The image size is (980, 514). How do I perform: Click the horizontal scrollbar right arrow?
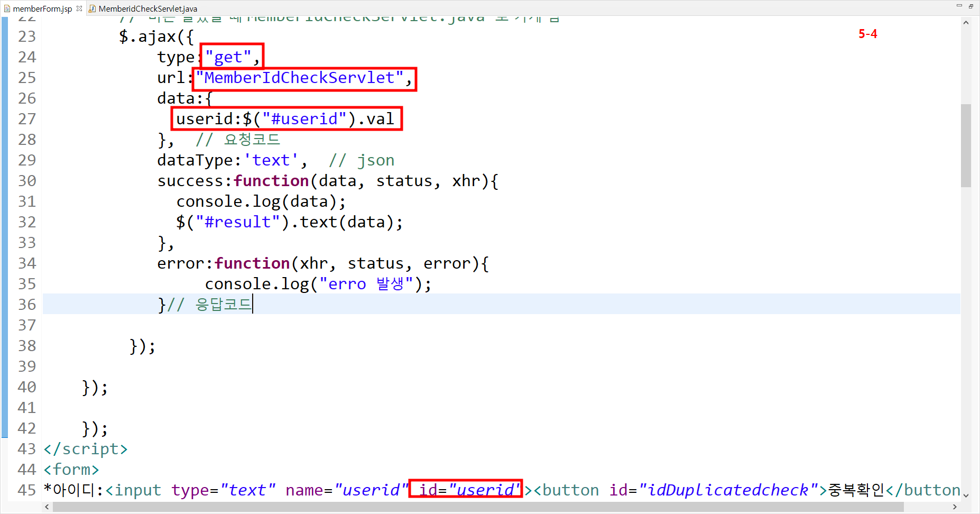point(955,507)
